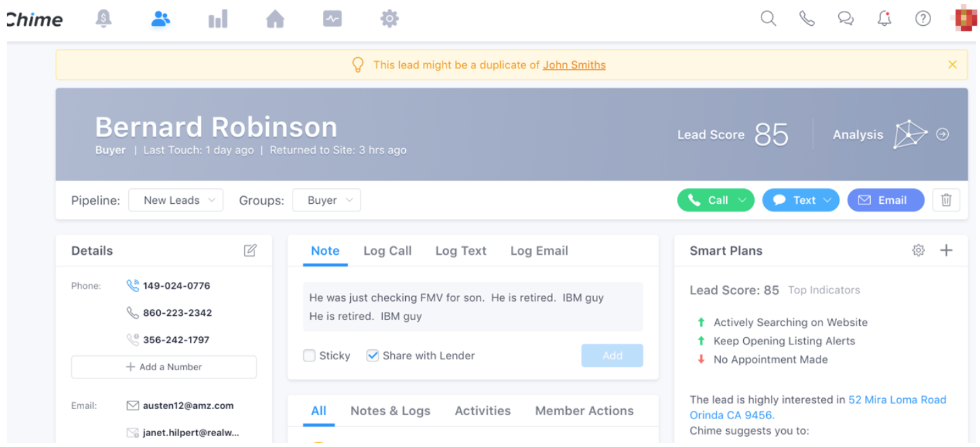The height and width of the screenshot is (447, 980).
Task: Expand the green Call button dropdown
Action: (x=742, y=200)
